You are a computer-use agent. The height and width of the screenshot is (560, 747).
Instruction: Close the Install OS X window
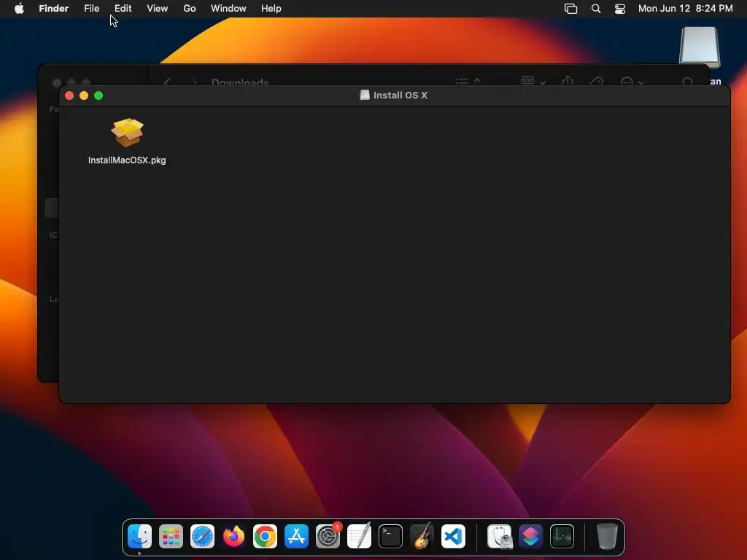click(x=69, y=96)
